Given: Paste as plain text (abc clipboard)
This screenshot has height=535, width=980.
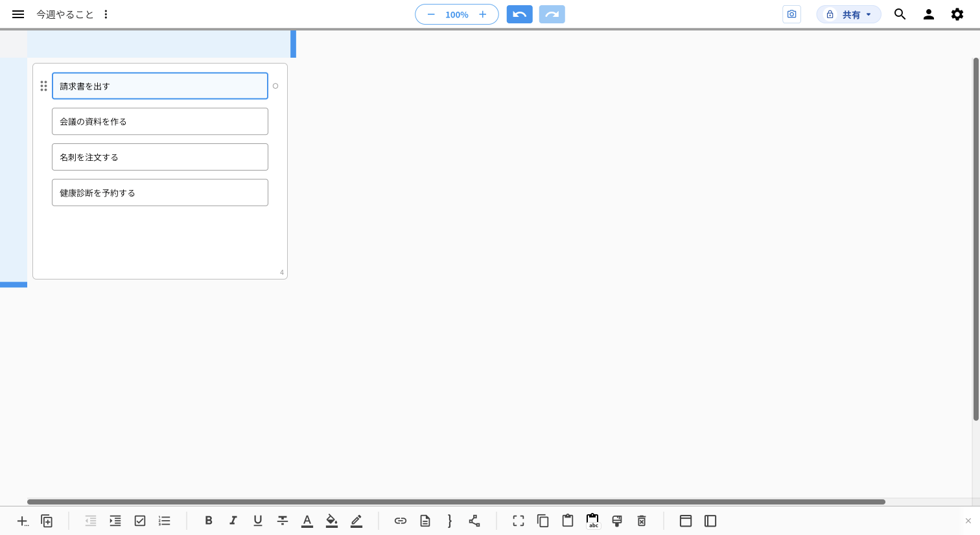Looking at the screenshot, I should click(x=593, y=521).
